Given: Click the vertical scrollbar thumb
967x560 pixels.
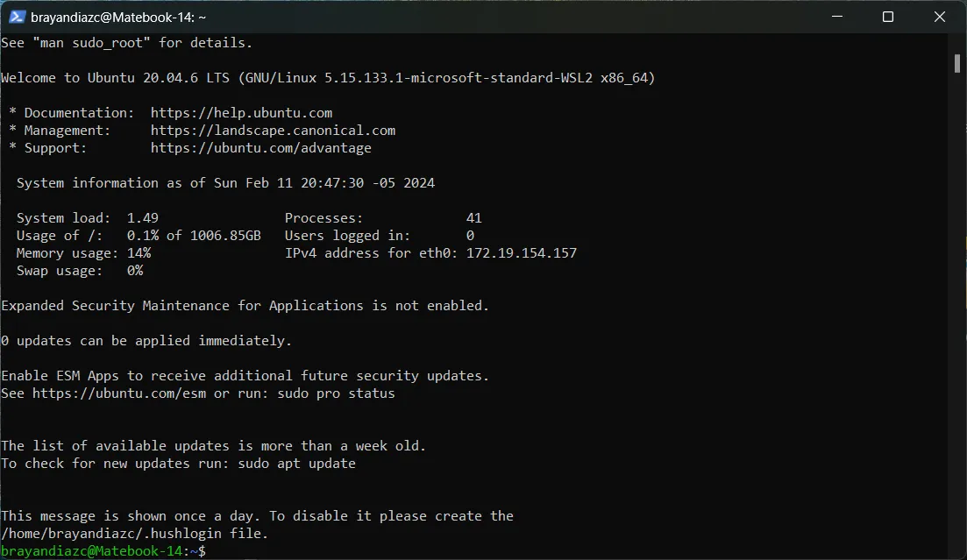Looking at the screenshot, I should 956,63.
